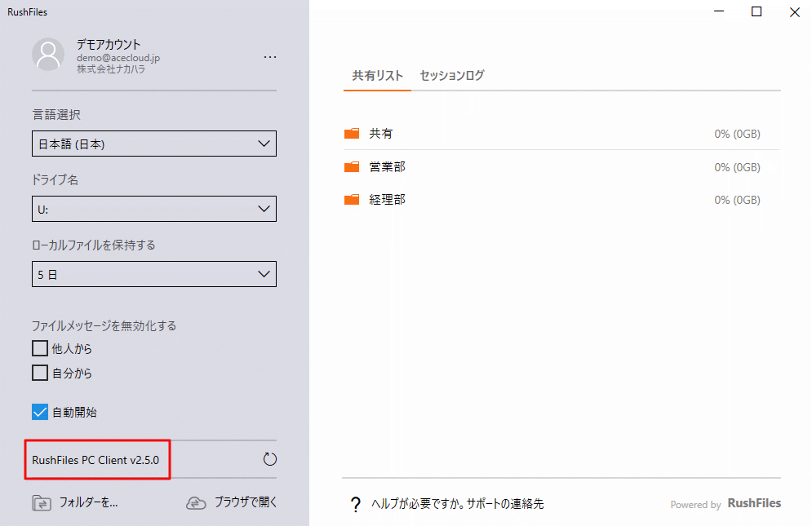The width and height of the screenshot is (812, 526).
Task: Switch to the 共有リスト tab
Action: (378, 76)
